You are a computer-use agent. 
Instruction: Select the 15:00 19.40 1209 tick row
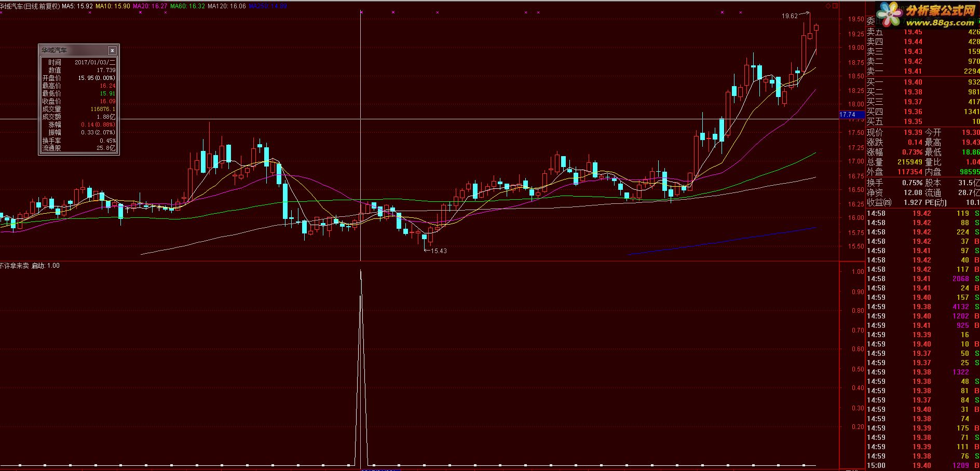pos(923,466)
